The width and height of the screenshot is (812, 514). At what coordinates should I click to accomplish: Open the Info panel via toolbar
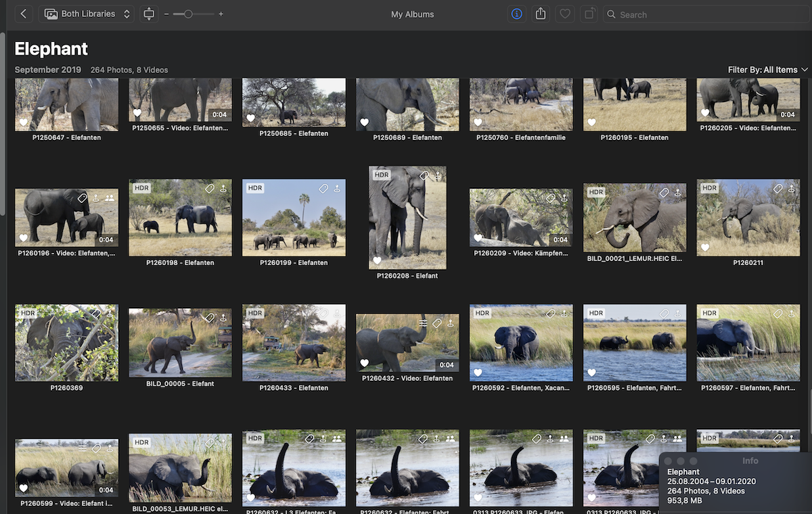click(x=517, y=14)
